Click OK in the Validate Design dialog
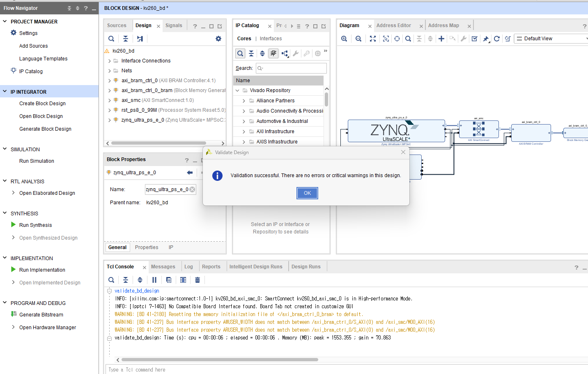This screenshot has width=588, height=374. (307, 193)
